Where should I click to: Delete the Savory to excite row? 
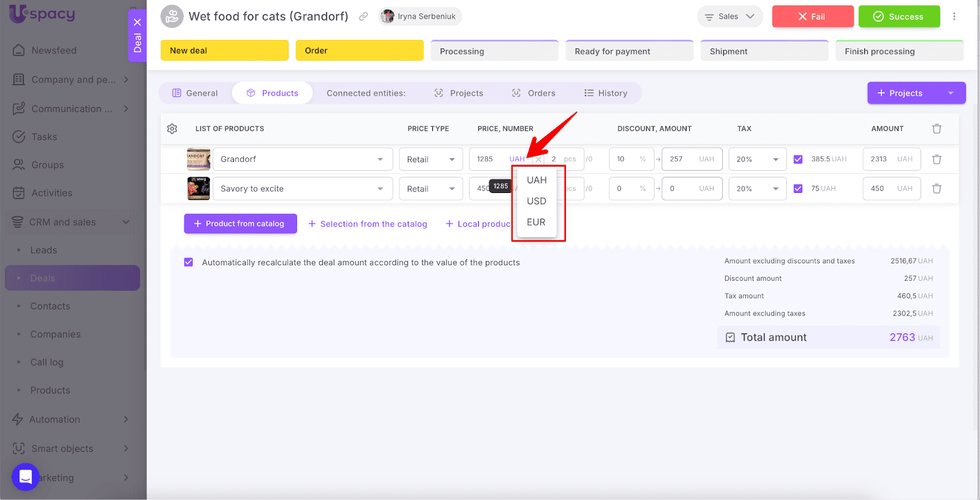pyautogui.click(x=937, y=189)
